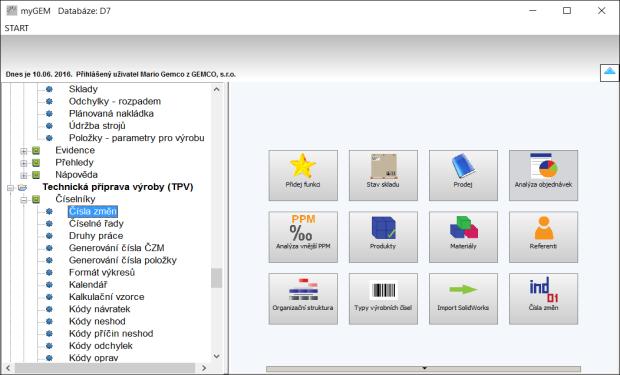Image resolution: width=620 pixels, height=375 pixels.
Task: Open Typy výrobních čísel barcode tile
Action: (383, 299)
